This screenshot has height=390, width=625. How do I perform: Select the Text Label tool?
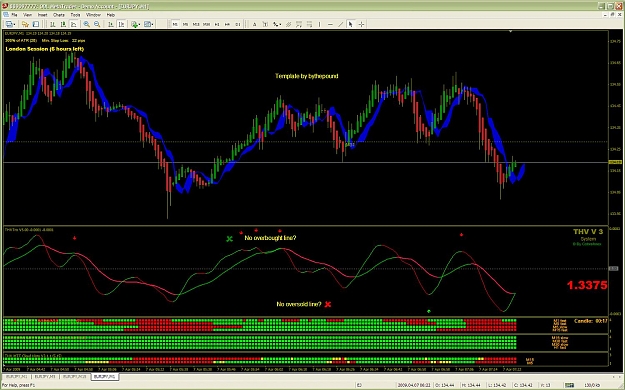(x=265, y=24)
